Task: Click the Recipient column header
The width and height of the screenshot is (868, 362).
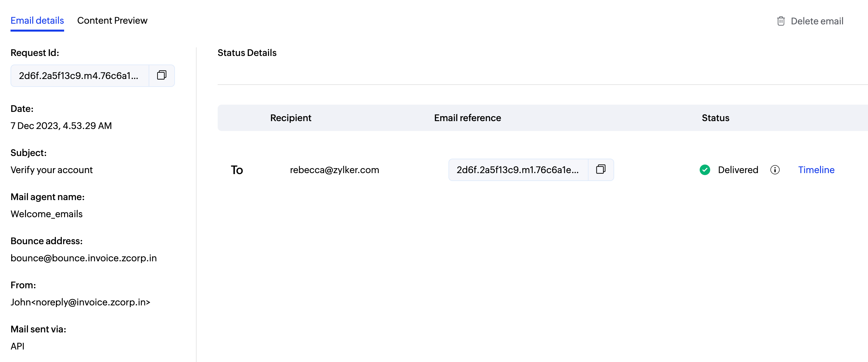Action: [x=290, y=118]
